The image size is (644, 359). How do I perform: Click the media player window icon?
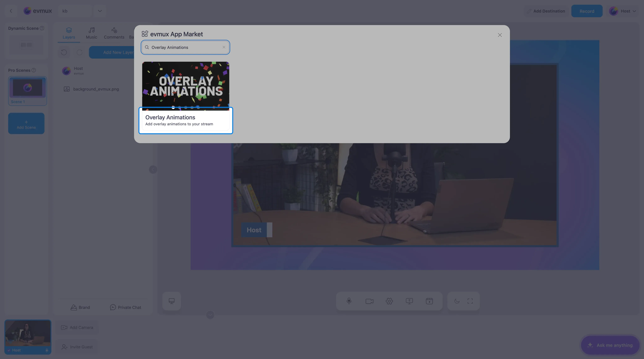429,301
